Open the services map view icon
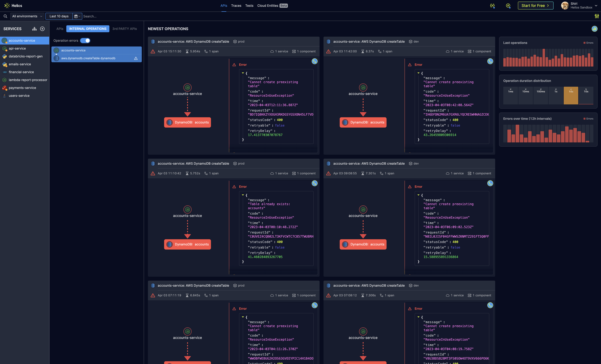The width and height of the screenshot is (601, 364). click(x=34, y=29)
